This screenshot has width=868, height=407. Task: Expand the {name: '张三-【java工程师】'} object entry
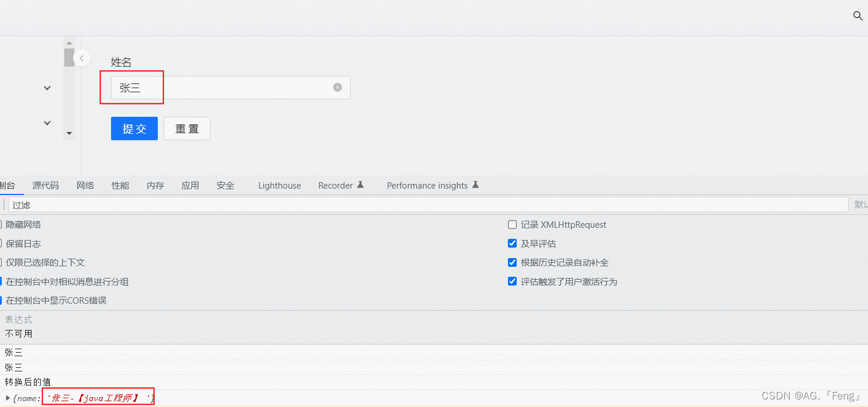point(6,398)
